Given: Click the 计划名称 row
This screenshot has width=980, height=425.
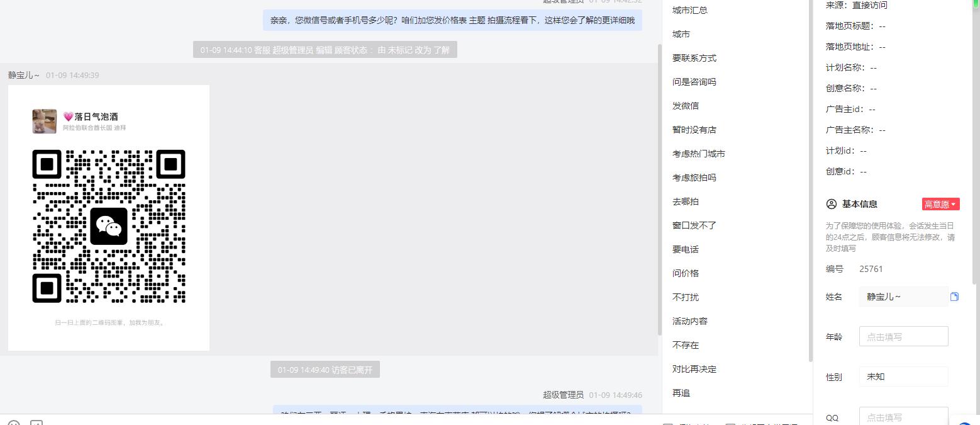Looking at the screenshot, I should coord(851,67).
